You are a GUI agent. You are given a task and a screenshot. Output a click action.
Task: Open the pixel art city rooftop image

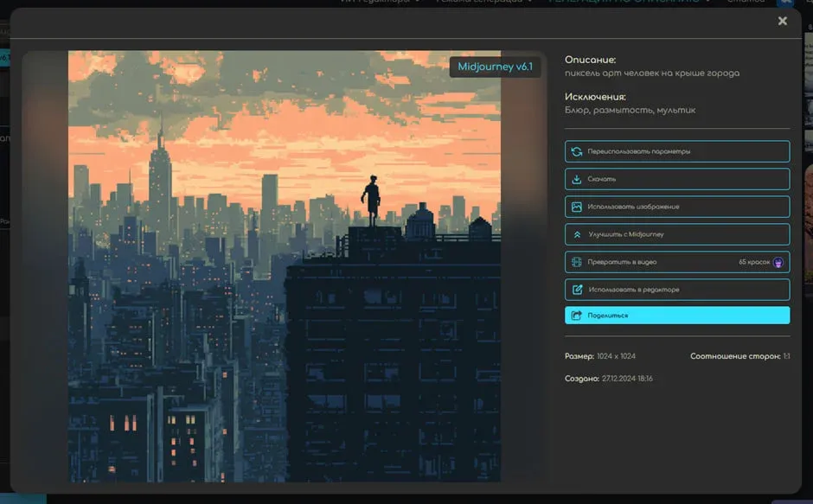click(285, 266)
